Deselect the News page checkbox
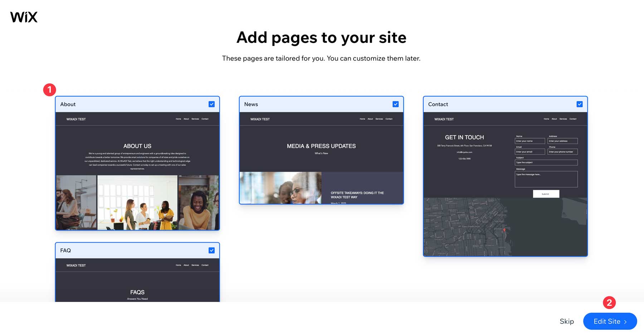Viewport: 644px width, 336px height. click(396, 104)
